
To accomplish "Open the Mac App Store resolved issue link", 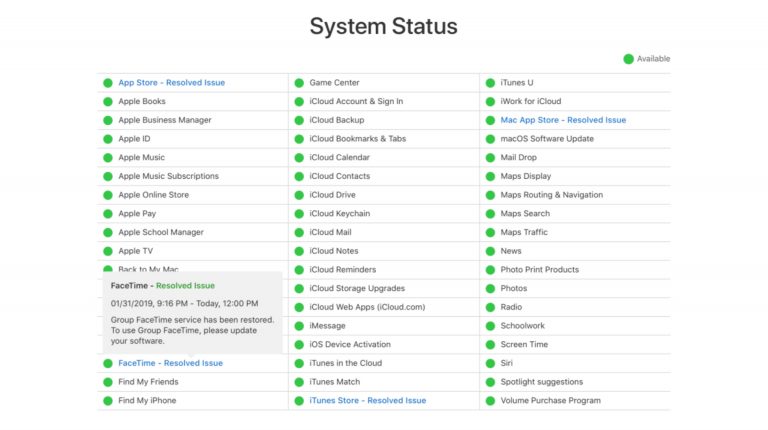I will [563, 120].
